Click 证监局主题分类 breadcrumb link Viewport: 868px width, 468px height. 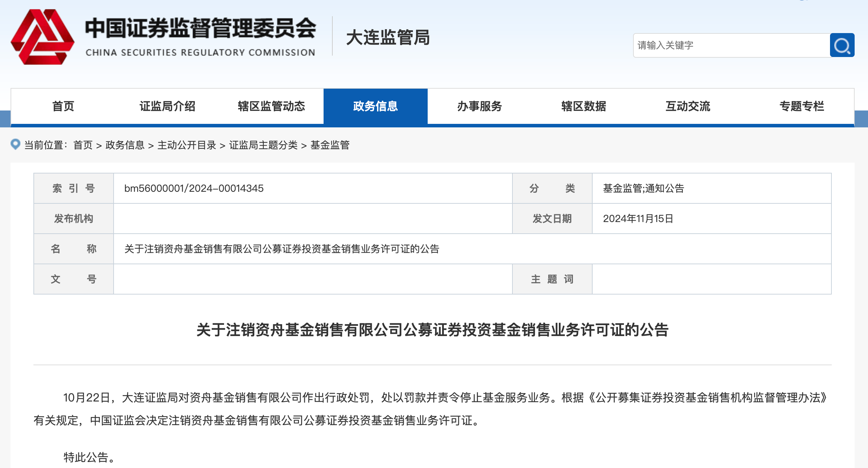pyautogui.click(x=263, y=145)
